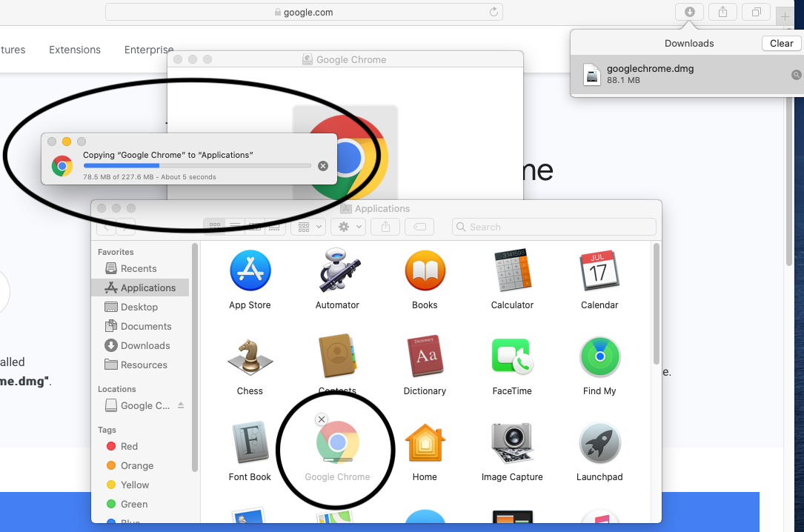Screen dimensions: 804x532
Task: Select googlechrome.dmg in Downloads popover
Action: pyautogui.click(x=687, y=74)
